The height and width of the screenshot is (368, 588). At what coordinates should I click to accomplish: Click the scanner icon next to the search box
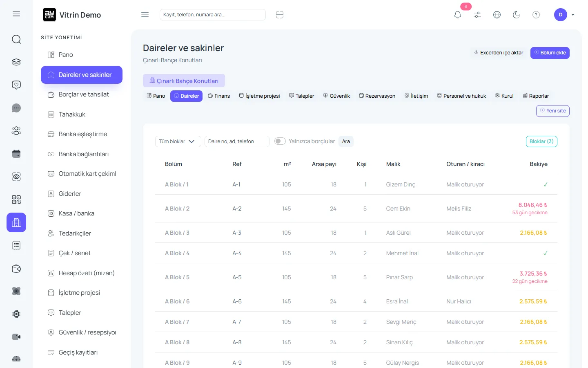click(280, 15)
